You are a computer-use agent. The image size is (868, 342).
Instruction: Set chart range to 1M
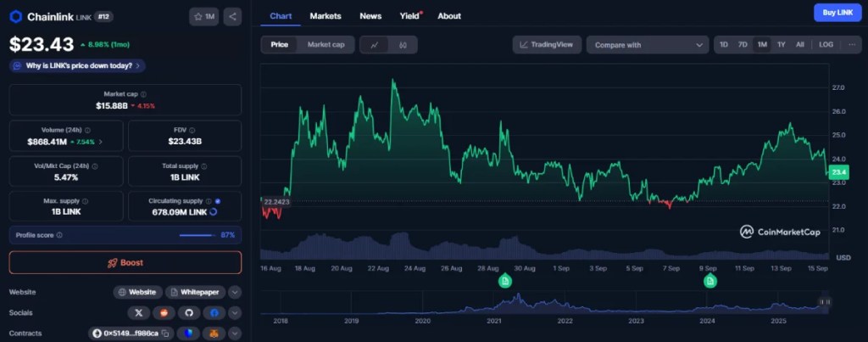(762, 45)
